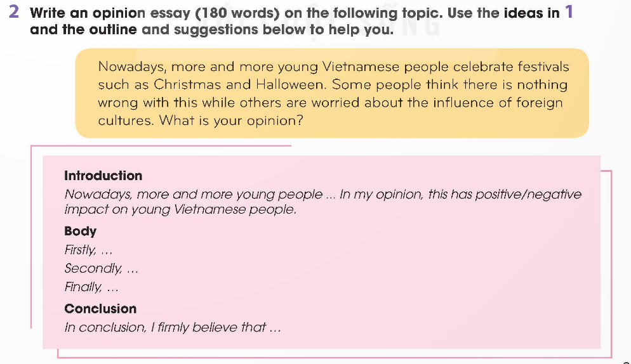This screenshot has width=631, height=364.
Task: Select the "Introduction" heading
Action: (103, 176)
